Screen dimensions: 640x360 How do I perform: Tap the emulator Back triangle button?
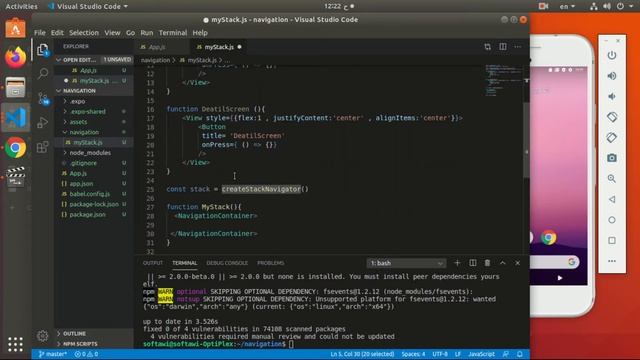click(611, 199)
